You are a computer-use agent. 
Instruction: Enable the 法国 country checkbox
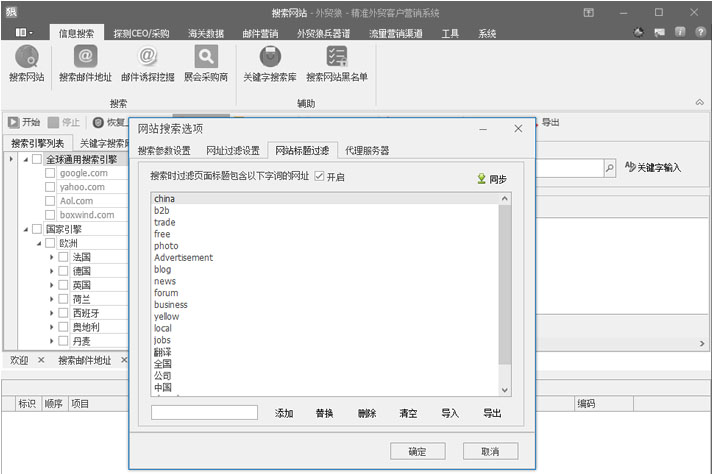coord(63,257)
